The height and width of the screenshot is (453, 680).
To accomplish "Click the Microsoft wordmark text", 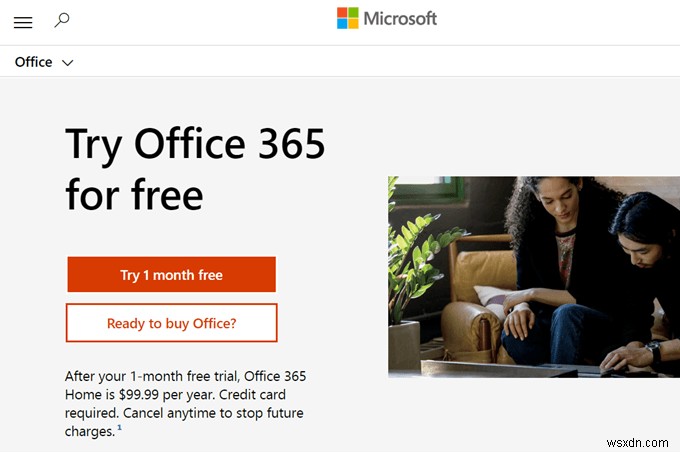I will tap(399, 19).
